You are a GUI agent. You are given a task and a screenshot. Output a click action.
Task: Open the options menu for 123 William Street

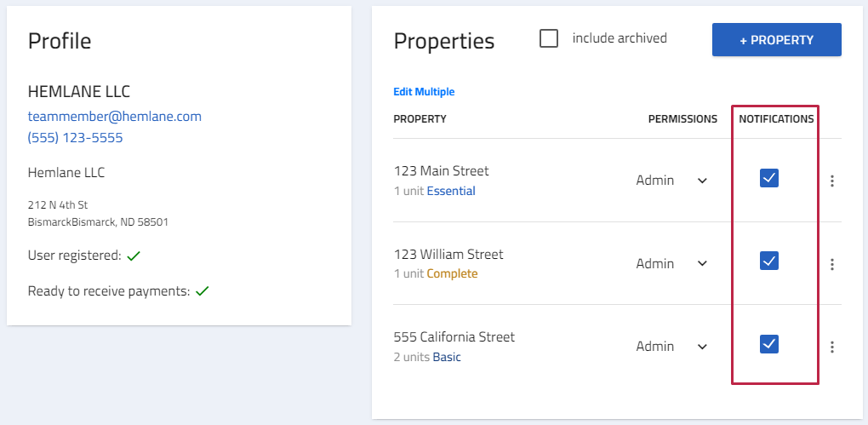pyautogui.click(x=831, y=264)
